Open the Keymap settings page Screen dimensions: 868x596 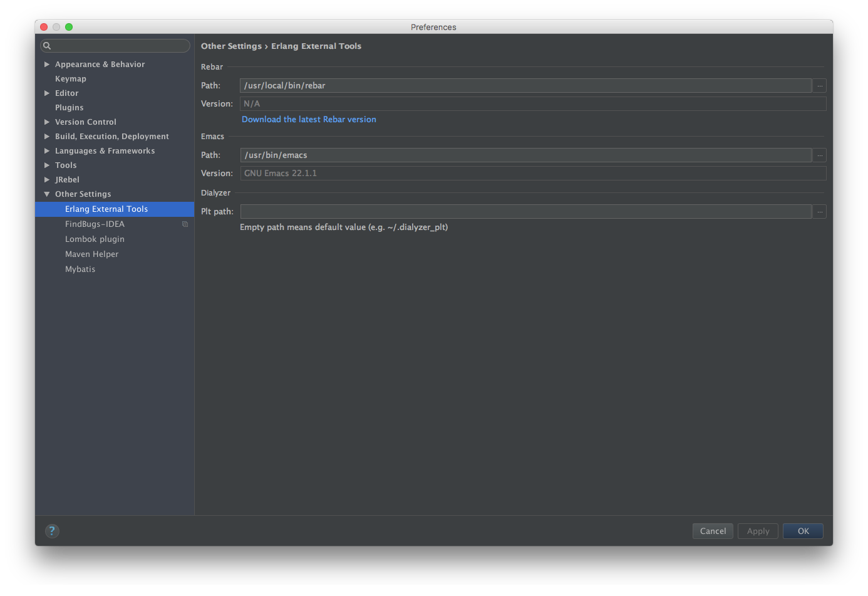pos(71,79)
